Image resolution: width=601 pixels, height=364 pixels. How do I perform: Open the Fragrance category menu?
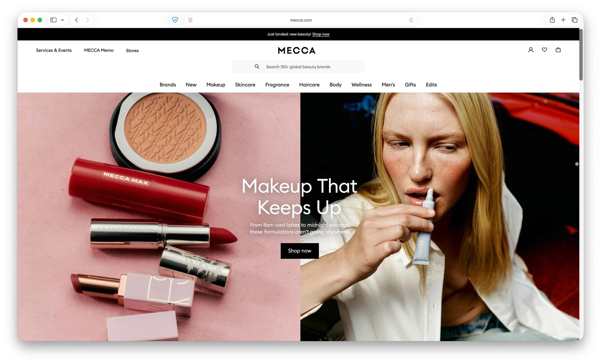[x=277, y=85]
